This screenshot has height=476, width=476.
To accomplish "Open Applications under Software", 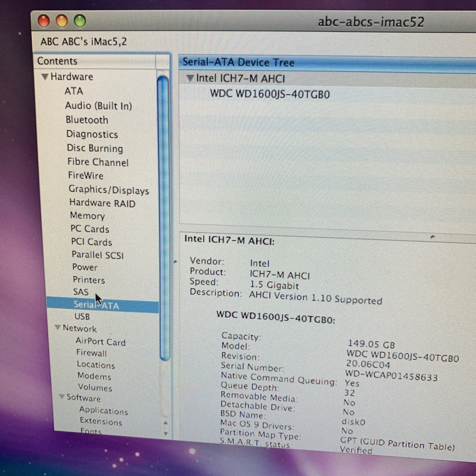I will pyautogui.click(x=104, y=410).
